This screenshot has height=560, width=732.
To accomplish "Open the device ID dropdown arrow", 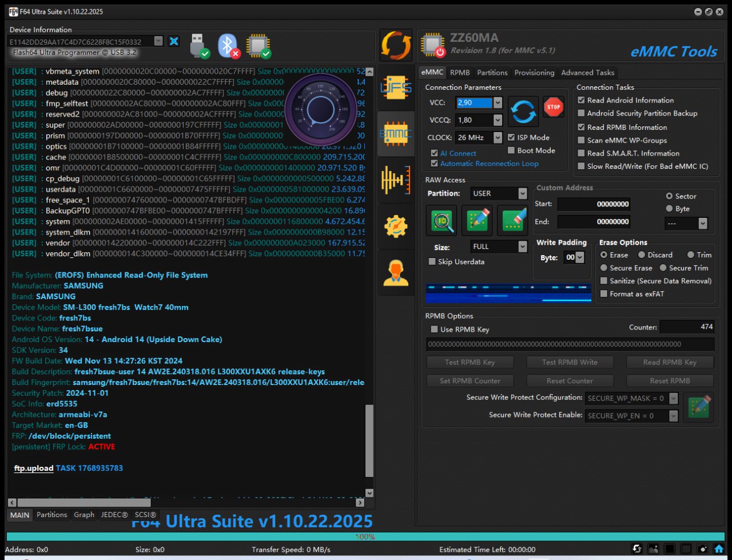I will 158,41.
